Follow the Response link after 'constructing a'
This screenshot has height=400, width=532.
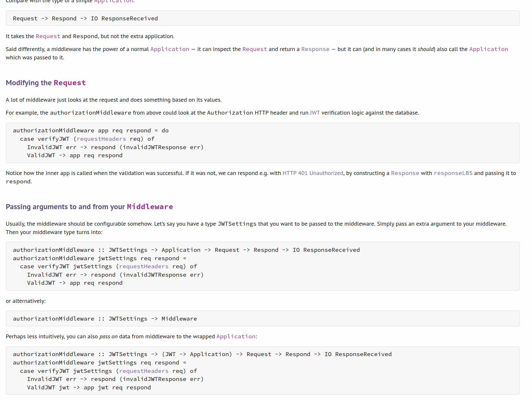point(405,173)
